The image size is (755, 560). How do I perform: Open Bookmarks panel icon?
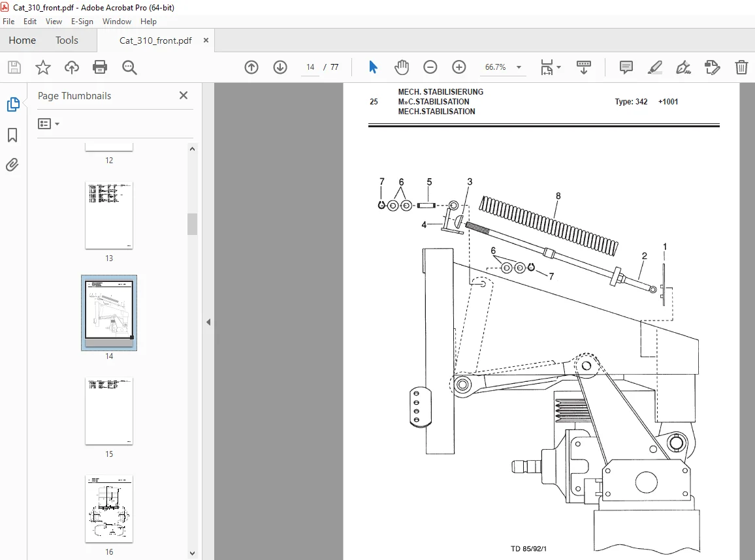click(x=12, y=135)
